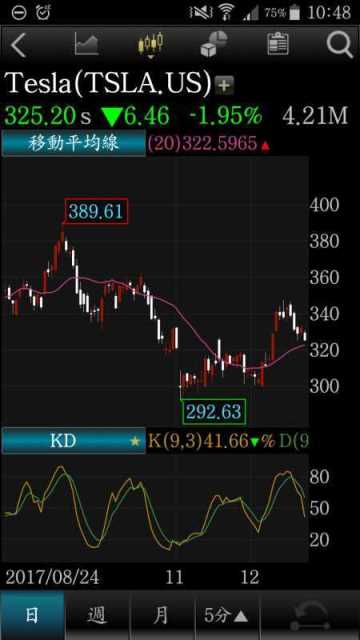Tap the 325.20 current price
Image resolution: width=360 pixels, height=640 pixels.
(41, 116)
